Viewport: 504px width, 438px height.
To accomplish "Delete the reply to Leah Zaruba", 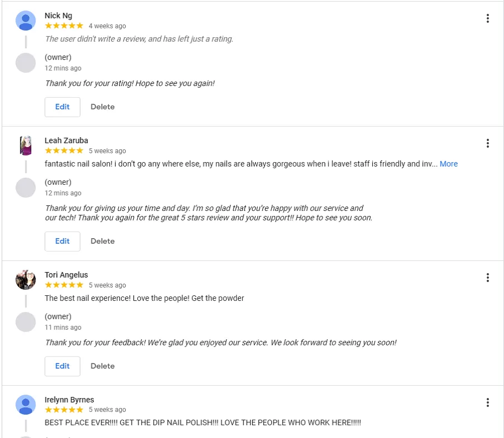I will coord(102,241).
